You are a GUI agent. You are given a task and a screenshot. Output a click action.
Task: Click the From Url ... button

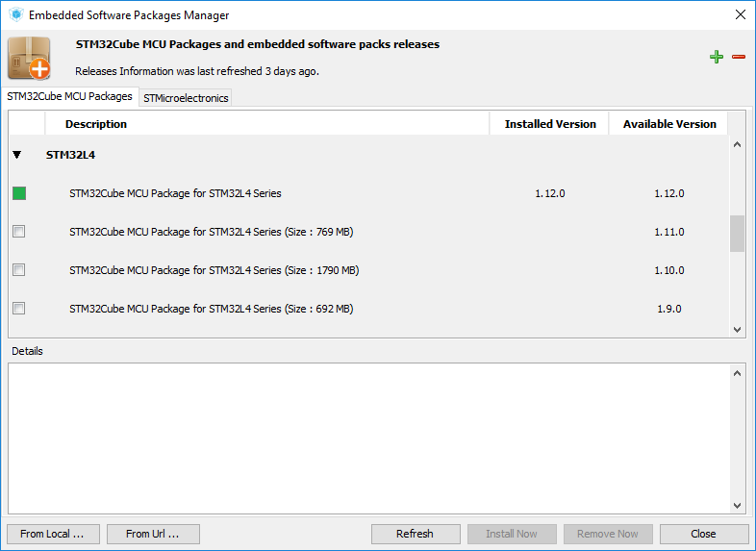(x=153, y=534)
